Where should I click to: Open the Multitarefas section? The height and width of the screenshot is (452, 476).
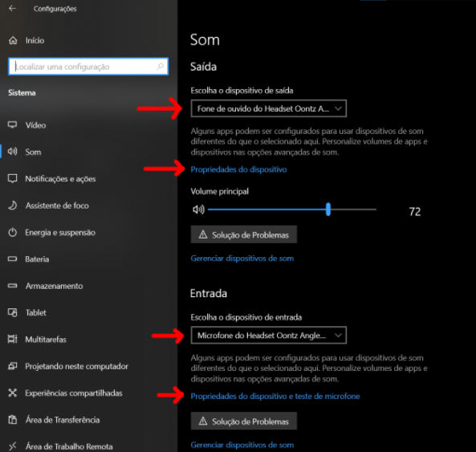point(46,340)
